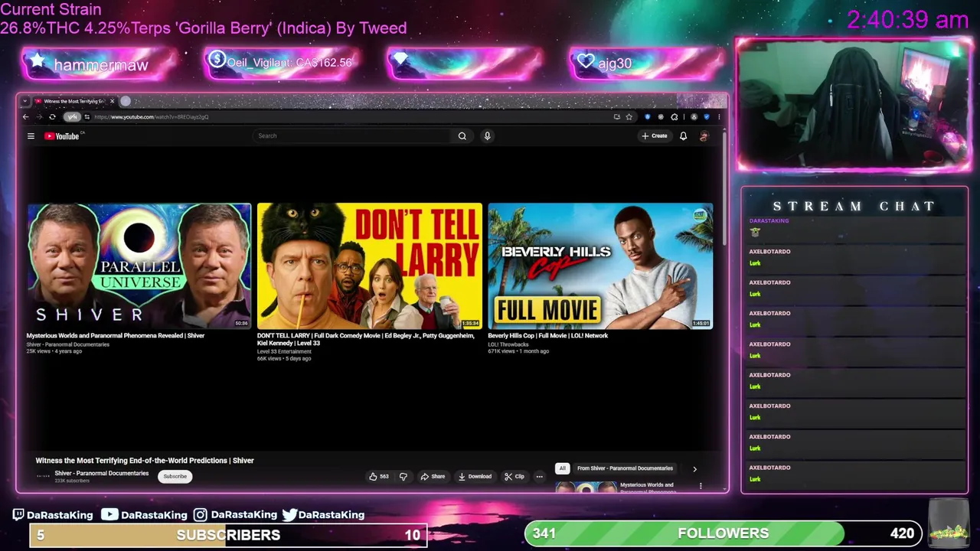Click the YouTube logo
The image size is (980, 551).
click(x=63, y=136)
